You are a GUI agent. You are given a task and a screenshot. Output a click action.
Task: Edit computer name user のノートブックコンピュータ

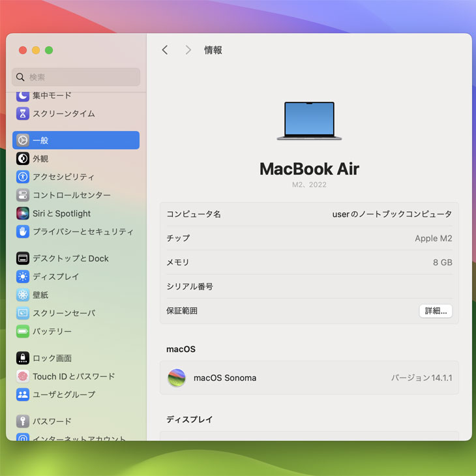click(392, 214)
